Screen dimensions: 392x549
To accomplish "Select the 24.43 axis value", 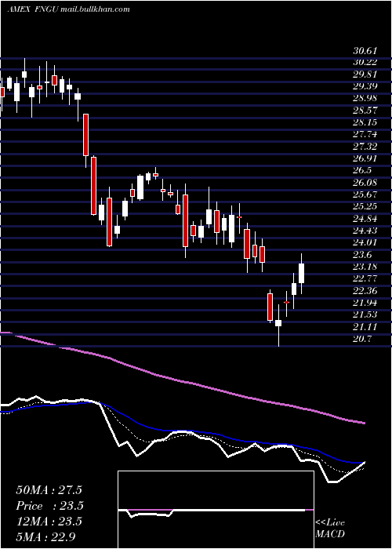I will click(365, 231).
